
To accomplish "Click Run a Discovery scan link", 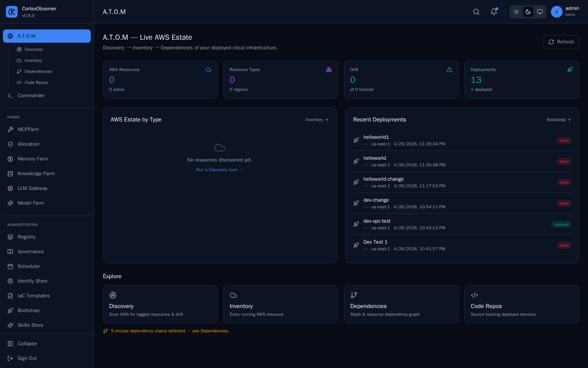I will click(220, 170).
